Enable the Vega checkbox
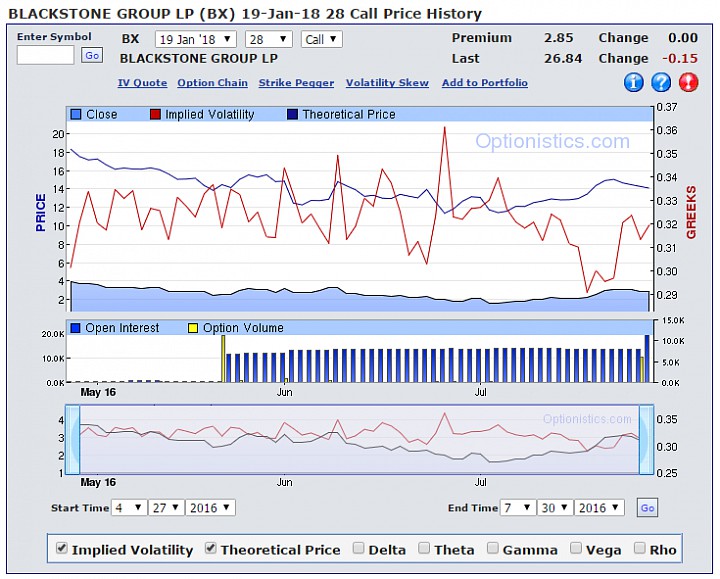720x579 pixels. [x=576, y=548]
